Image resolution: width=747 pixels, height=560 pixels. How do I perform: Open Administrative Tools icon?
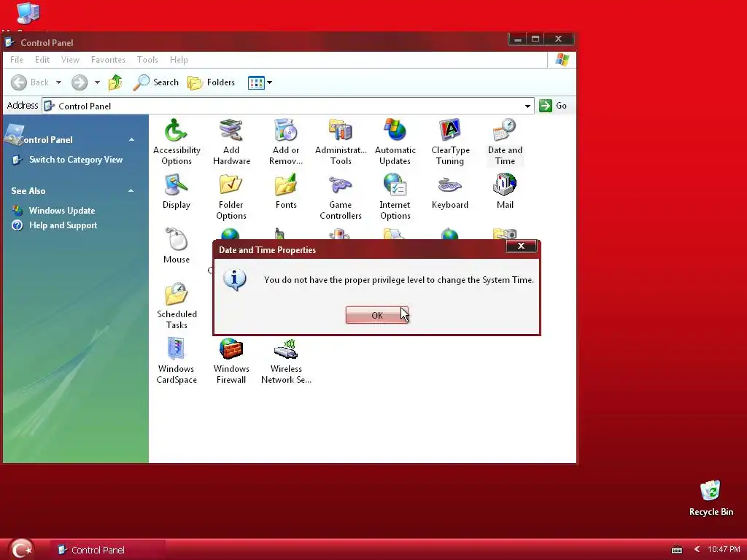(341, 141)
